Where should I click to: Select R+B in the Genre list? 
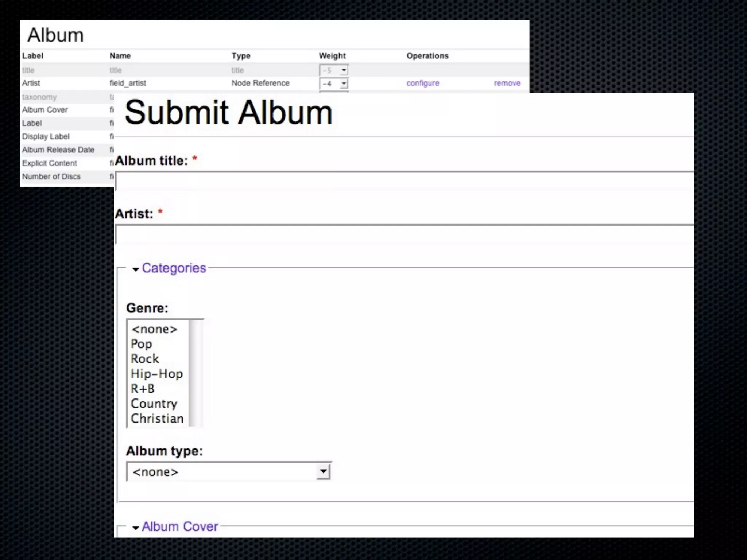click(143, 389)
